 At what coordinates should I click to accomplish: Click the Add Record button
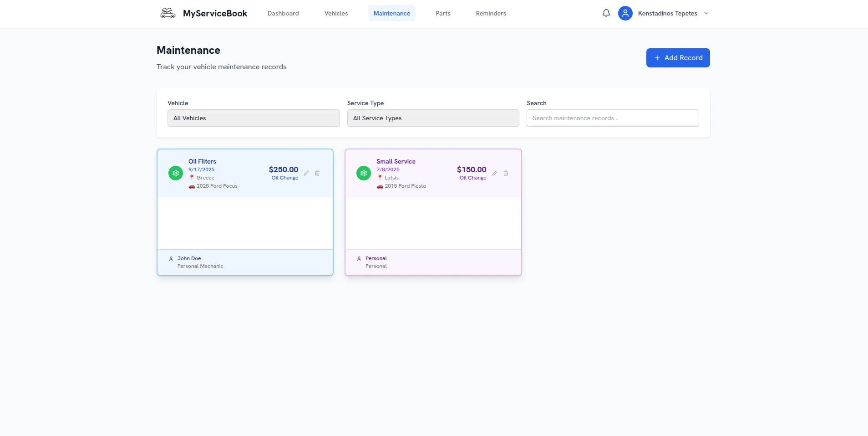pos(678,58)
